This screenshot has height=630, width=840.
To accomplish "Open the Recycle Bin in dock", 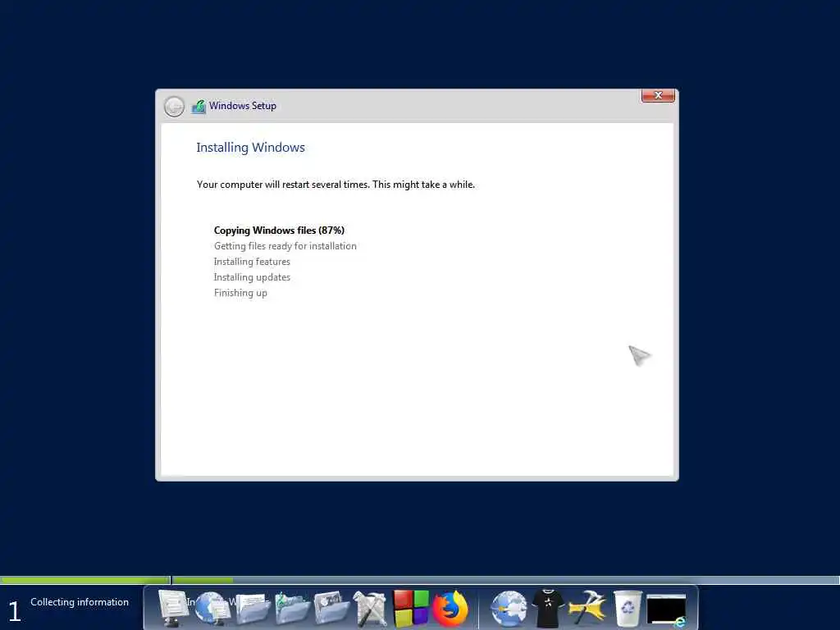I will coord(628,608).
